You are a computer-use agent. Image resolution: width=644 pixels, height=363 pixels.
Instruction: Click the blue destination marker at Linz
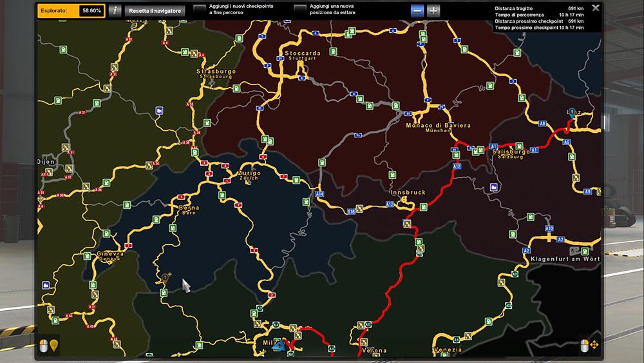click(571, 112)
